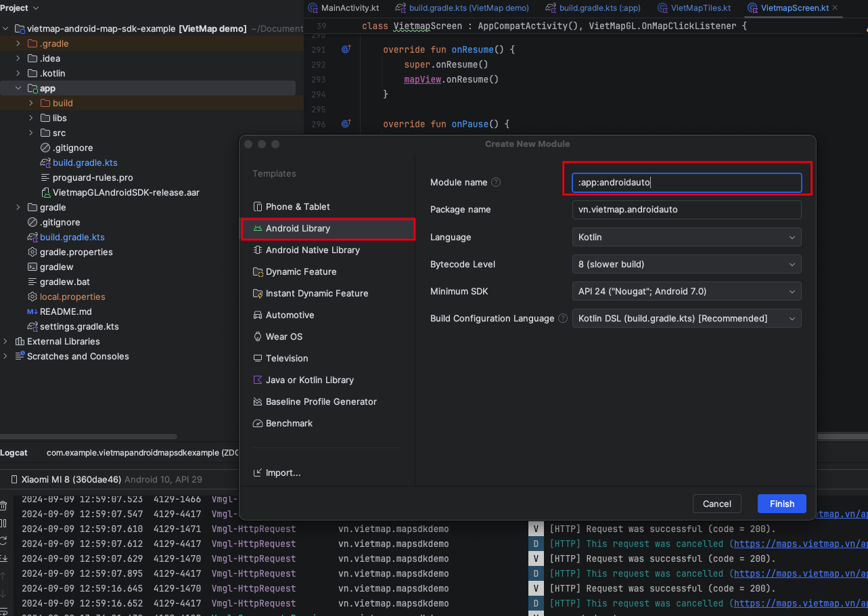Open the Project view dropdown
Viewport: 868px width, 616px height.
pyautogui.click(x=20, y=7)
